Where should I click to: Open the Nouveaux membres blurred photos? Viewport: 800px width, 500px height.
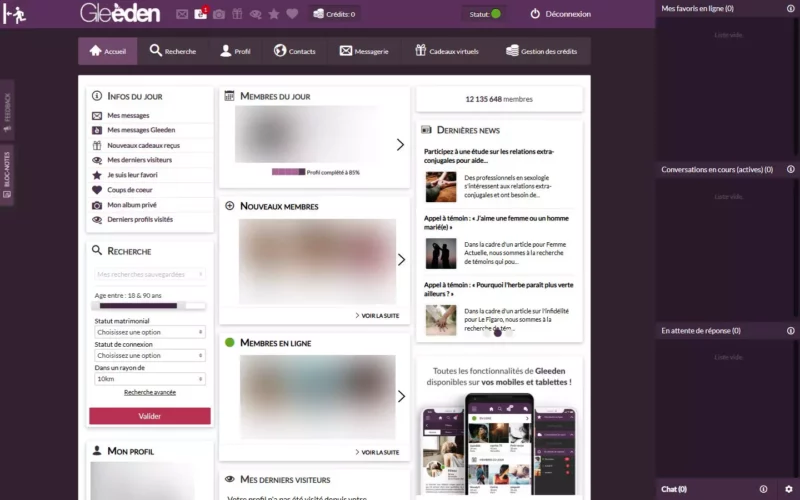[x=317, y=262]
